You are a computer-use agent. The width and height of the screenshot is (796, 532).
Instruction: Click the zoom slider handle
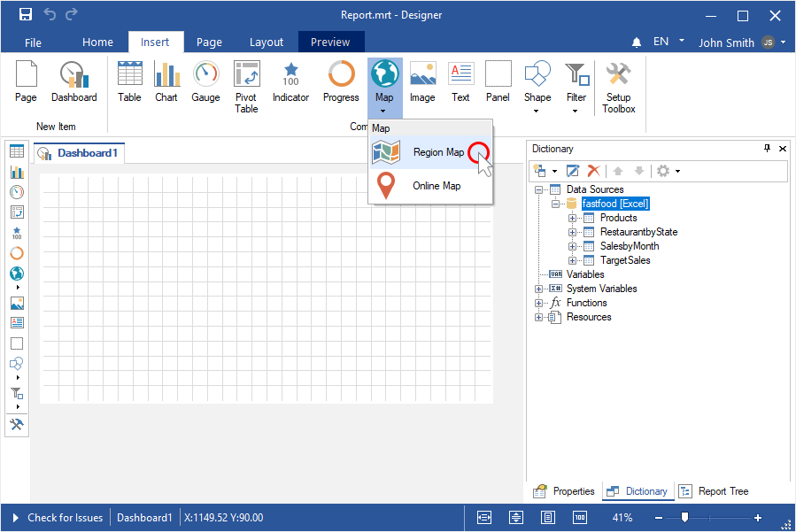pos(684,518)
